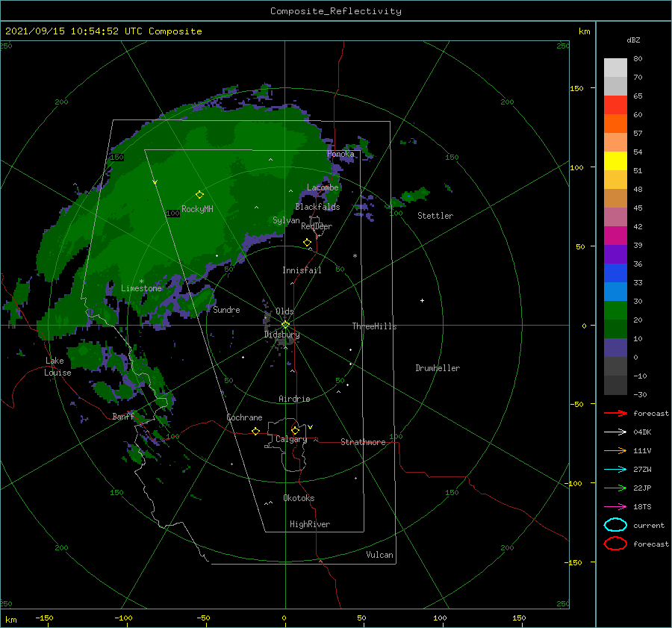Select the RockyMH map label
This screenshot has height=628, width=672.
pyautogui.click(x=197, y=209)
